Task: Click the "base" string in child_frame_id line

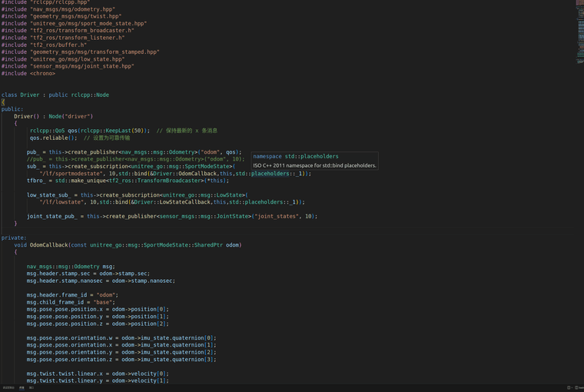Action: (103, 303)
